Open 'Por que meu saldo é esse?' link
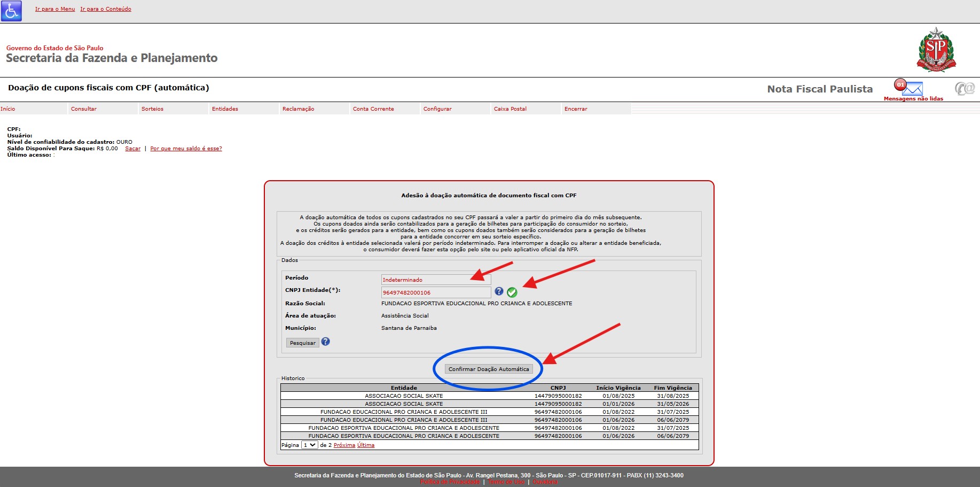 186,149
